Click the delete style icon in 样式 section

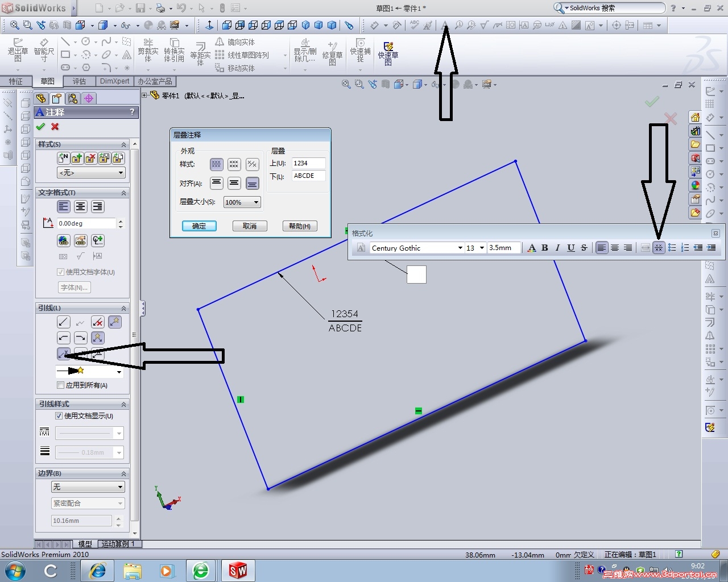90,158
